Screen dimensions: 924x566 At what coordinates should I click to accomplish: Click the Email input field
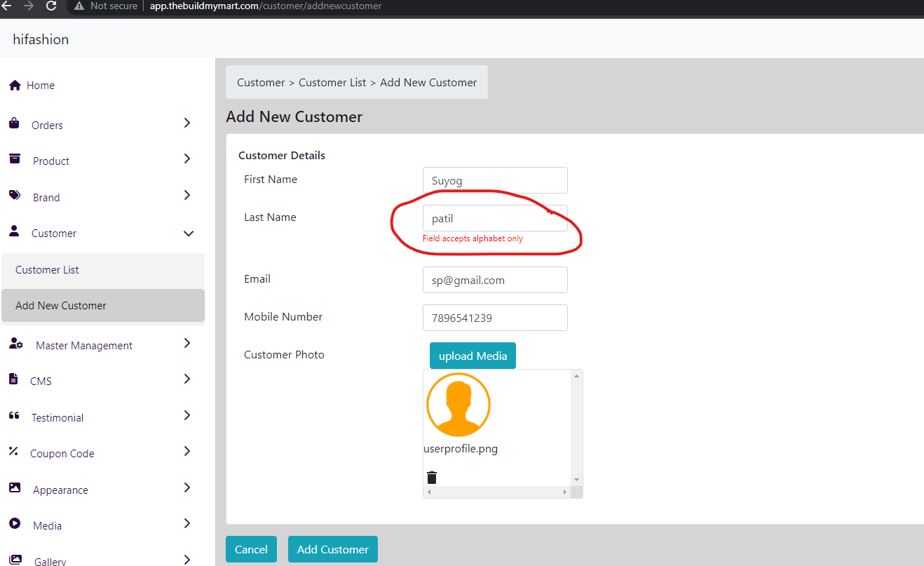coord(495,280)
